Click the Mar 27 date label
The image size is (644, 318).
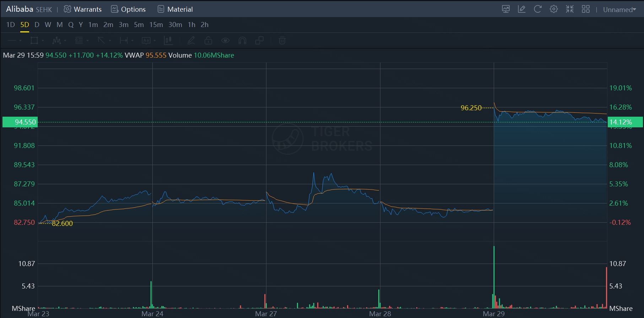tap(266, 314)
